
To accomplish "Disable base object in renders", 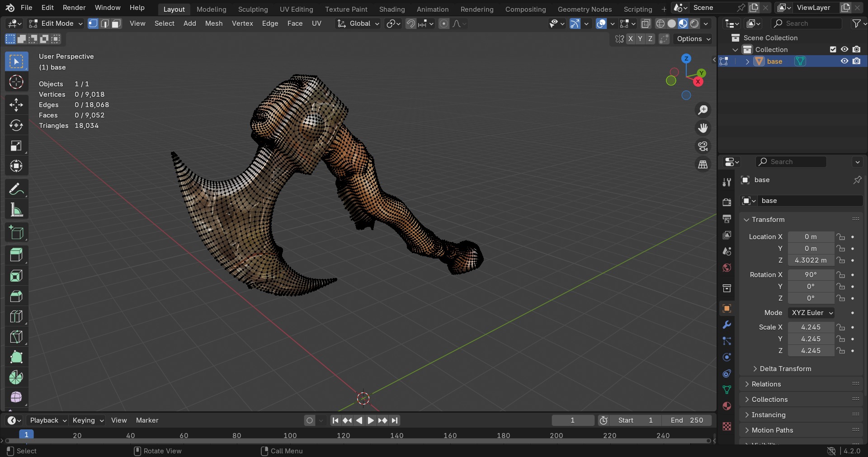I will tap(857, 61).
